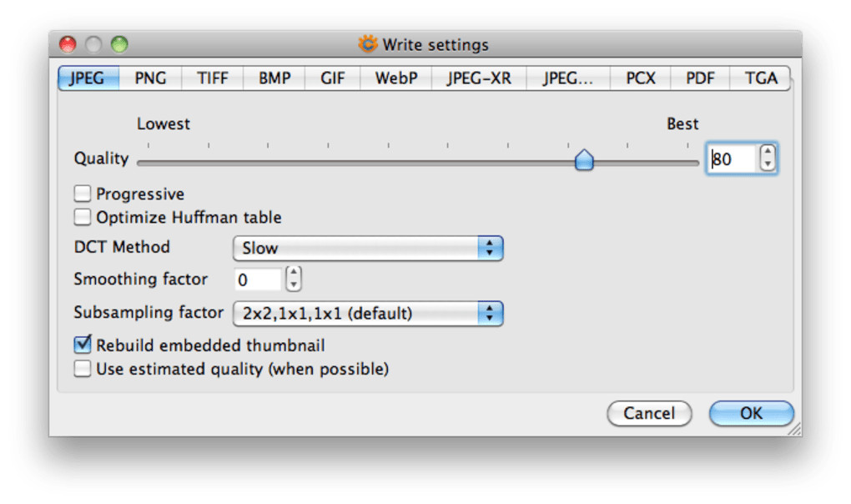Image resolution: width=851 pixels, height=504 pixels.
Task: Open the PDF tab
Action: [700, 78]
